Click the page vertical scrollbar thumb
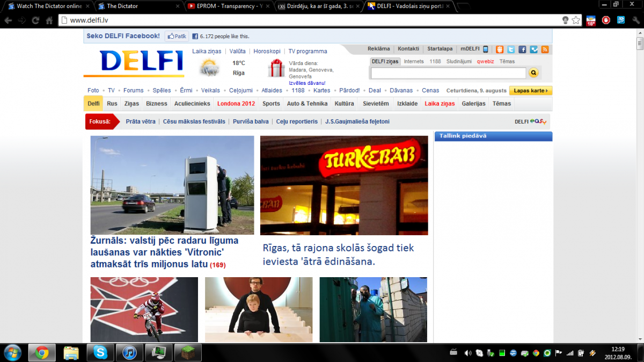 tap(640, 44)
